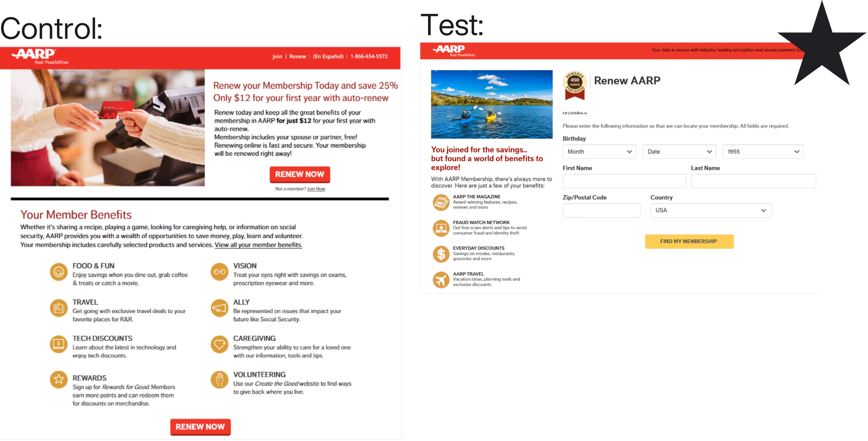Click the Ally megaphone icon
868x441 pixels.
coord(219,308)
